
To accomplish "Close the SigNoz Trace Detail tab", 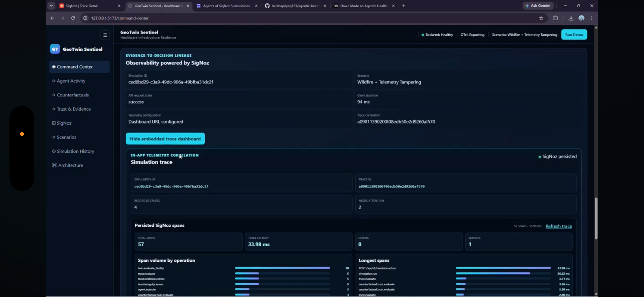I will (119, 6).
